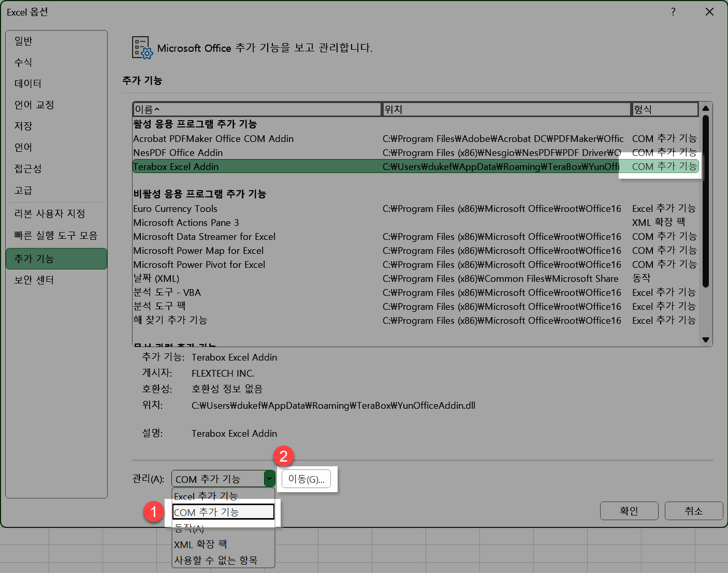This screenshot has width=728, height=573.
Task: Open 빠른 실행 도구 모음 settings
Action: (56, 235)
